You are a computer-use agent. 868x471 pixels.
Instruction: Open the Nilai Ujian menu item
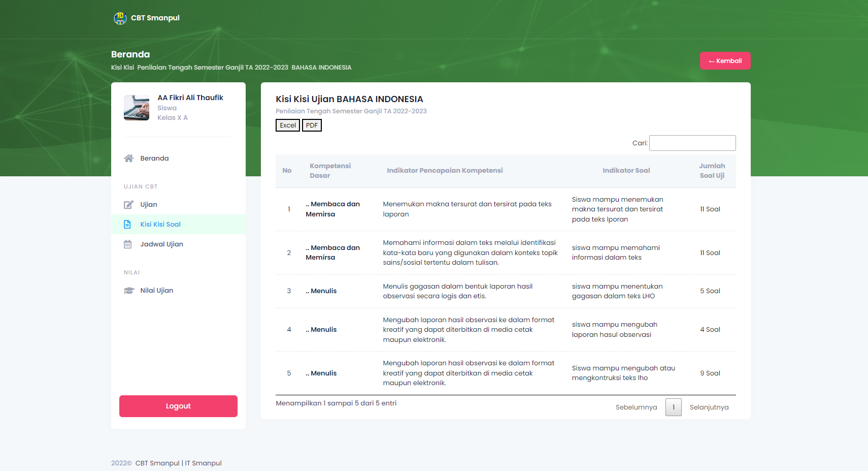156,291
